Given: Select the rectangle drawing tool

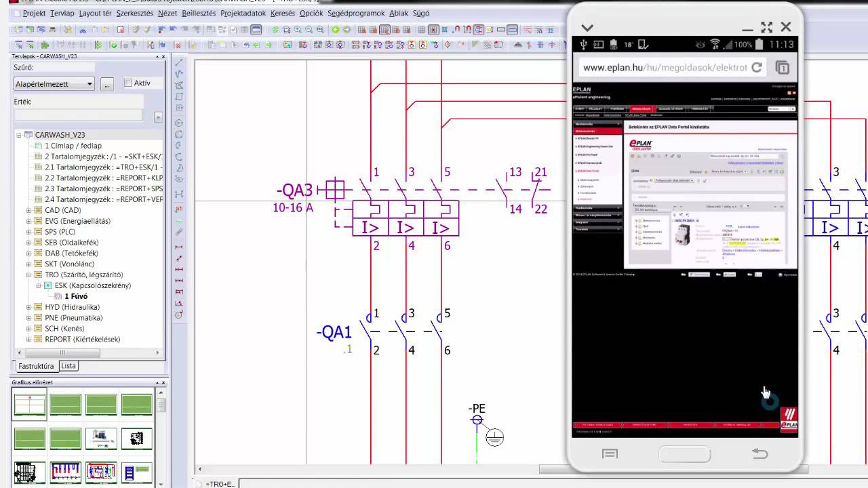Looking at the screenshot, I should coord(179,97).
